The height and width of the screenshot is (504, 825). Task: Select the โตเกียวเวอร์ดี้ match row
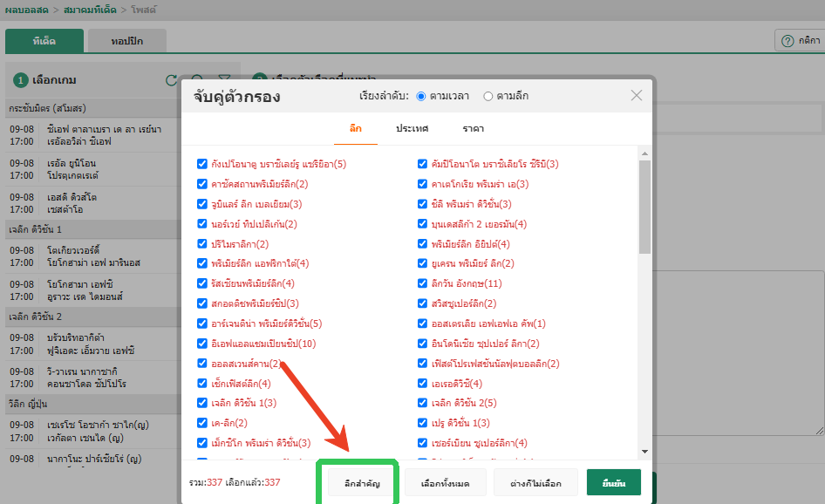[93, 256]
